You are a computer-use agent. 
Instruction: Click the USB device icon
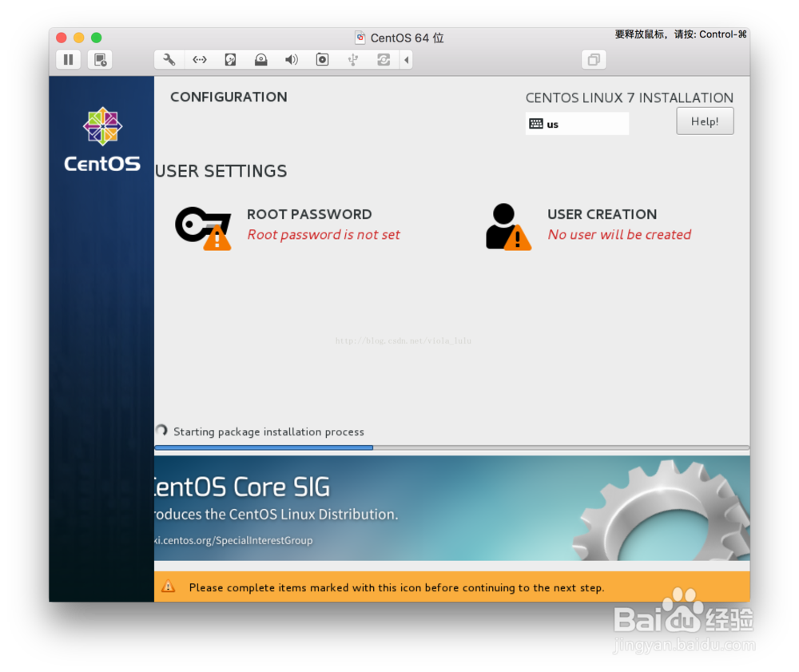pyautogui.click(x=352, y=60)
